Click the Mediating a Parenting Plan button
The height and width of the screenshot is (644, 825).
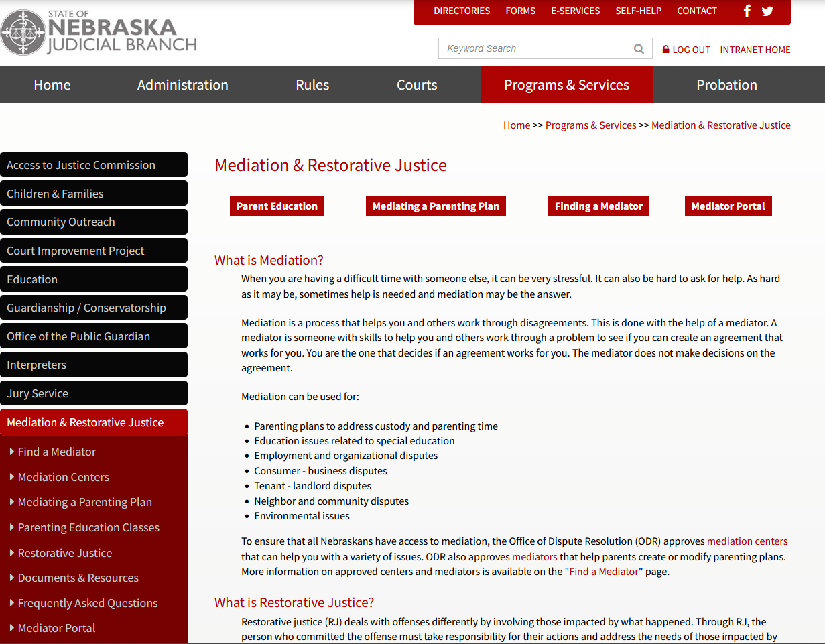(x=436, y=206)
